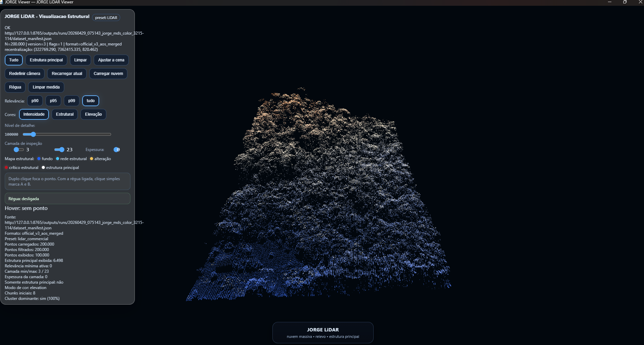Select tudo relevance option
The width and height of the screenshot is (644, 345).
pos(91,101)
